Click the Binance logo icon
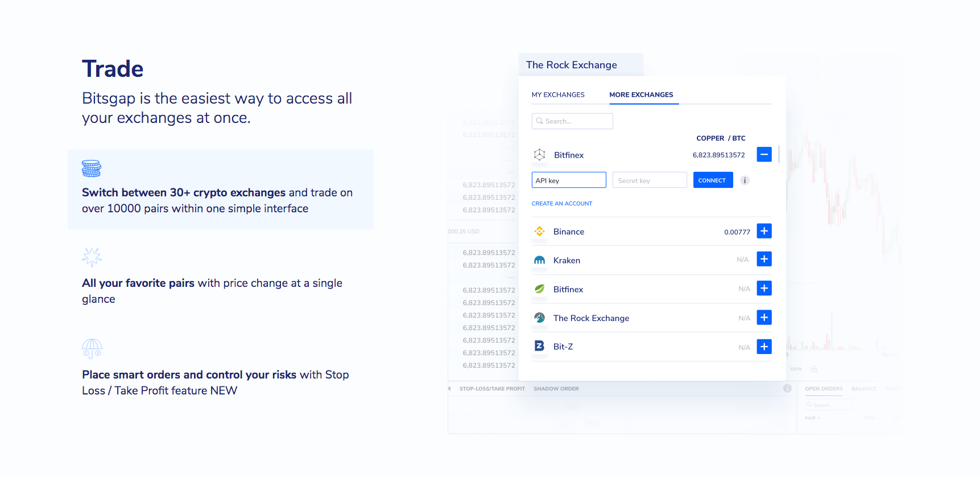 pyautogui.click(x=539, y=231)
